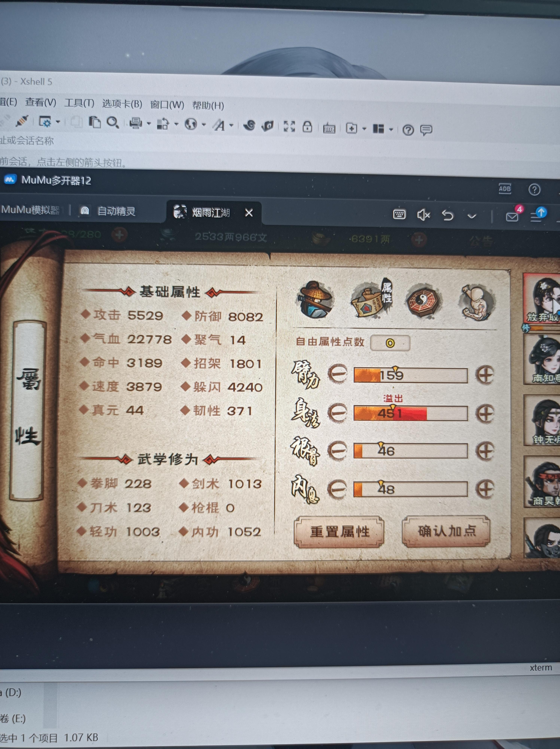
Task: Click the red plus next to 6391两
Action: tap(419, 240)
